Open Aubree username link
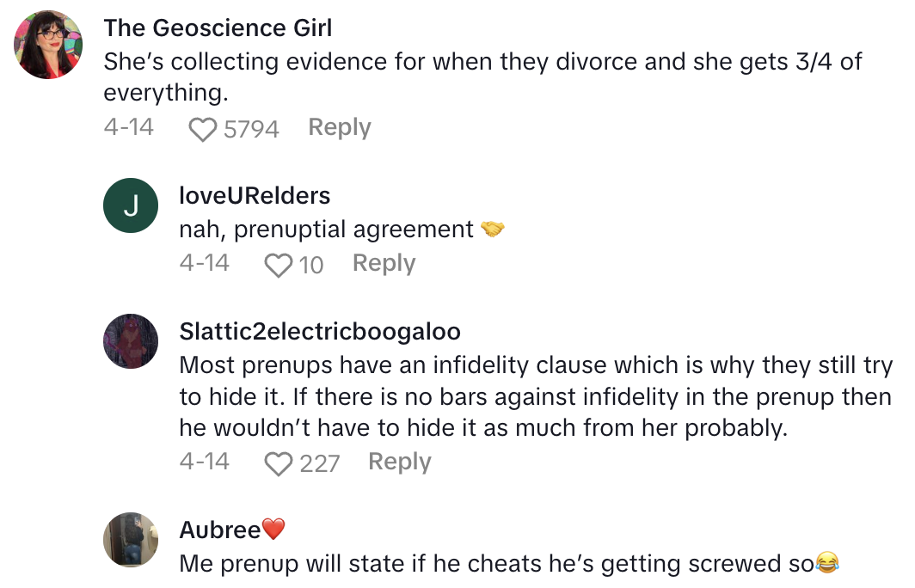 coord(219,530)
